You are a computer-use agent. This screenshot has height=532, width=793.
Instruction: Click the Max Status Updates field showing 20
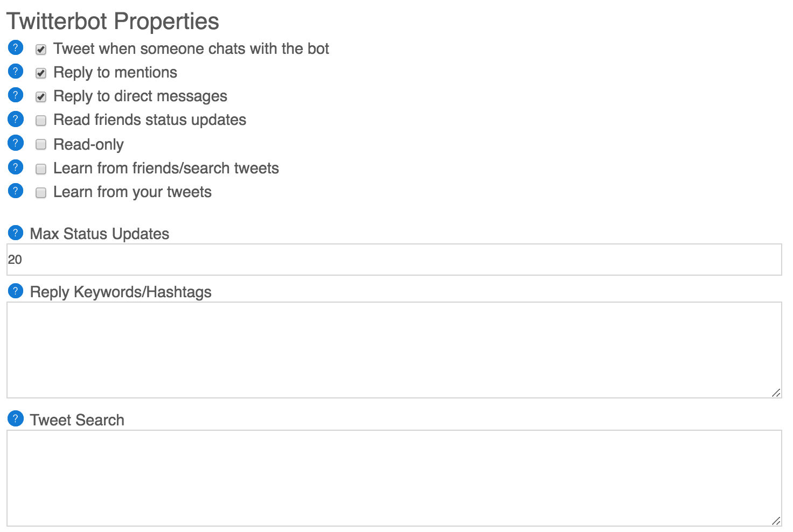click(394, 260)
